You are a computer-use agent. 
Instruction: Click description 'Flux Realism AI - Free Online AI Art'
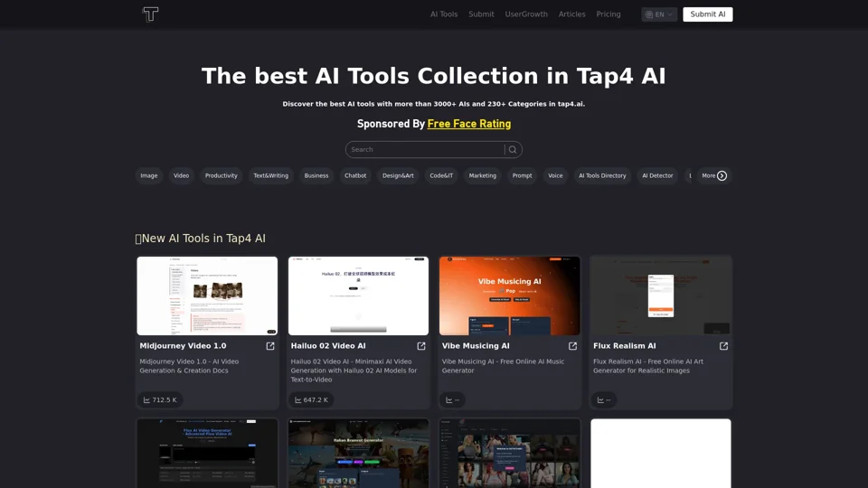tap(648, 366)
